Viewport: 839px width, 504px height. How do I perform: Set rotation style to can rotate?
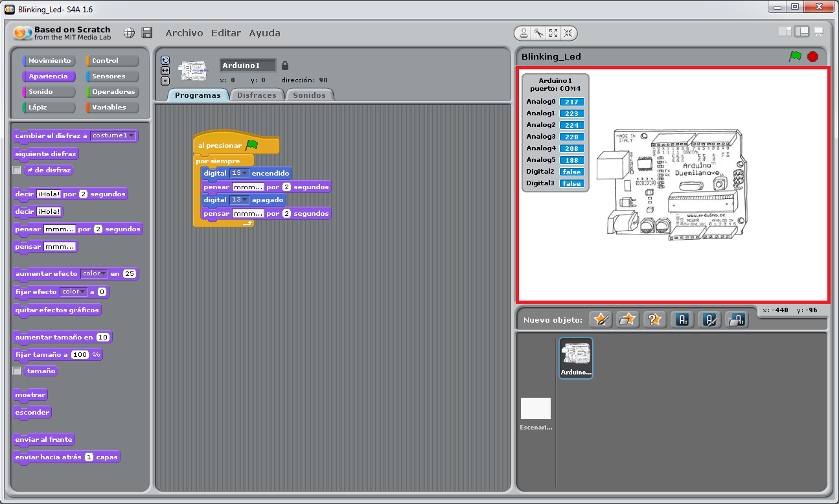coord(165,60)
